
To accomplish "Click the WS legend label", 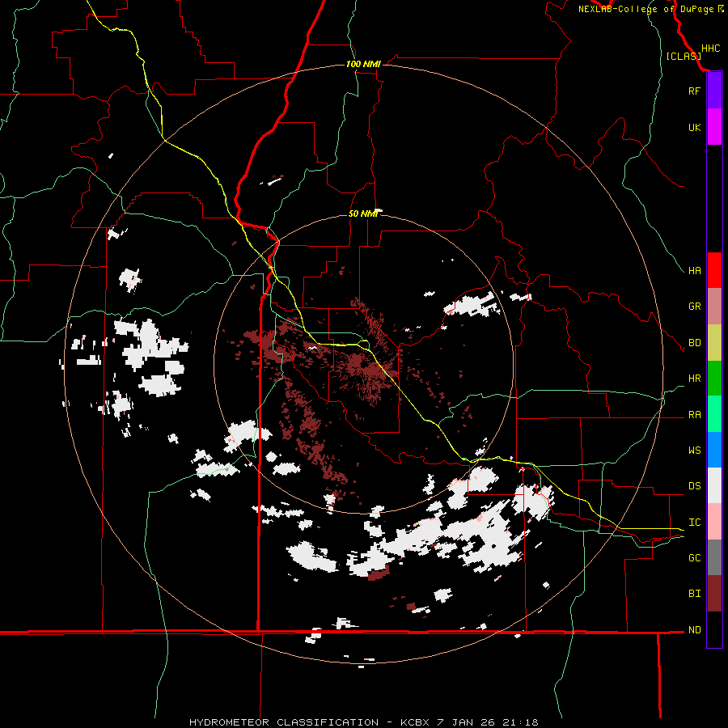I will [x=694, y=450].
